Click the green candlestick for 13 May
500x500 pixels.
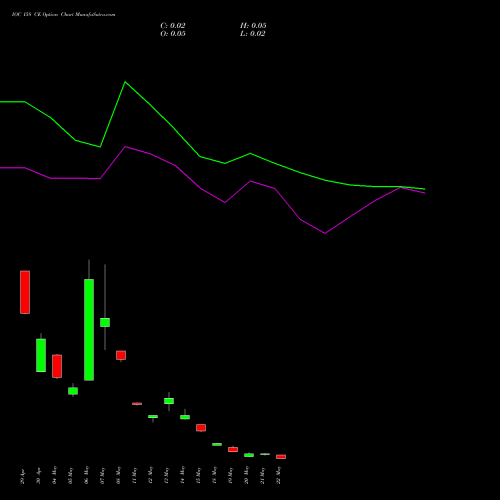click(x=169, y=401)
